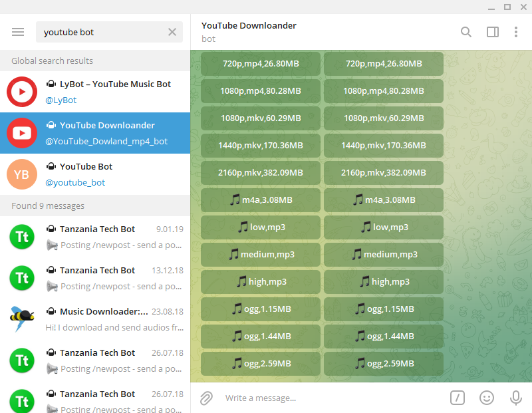
Task: Select right high,mp3 audio button
Action: [x=384, y=282]
